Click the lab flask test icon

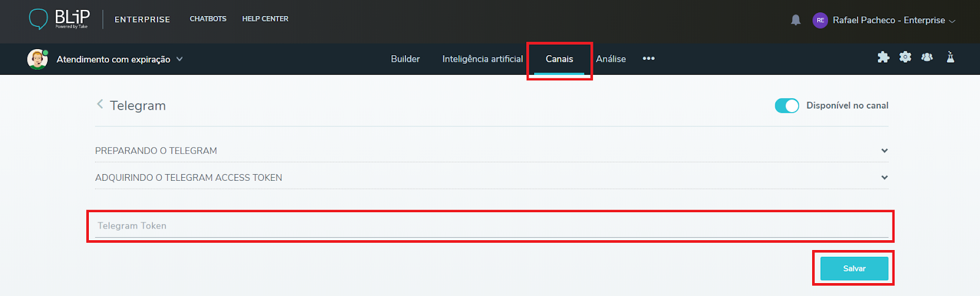coord(950,58)
